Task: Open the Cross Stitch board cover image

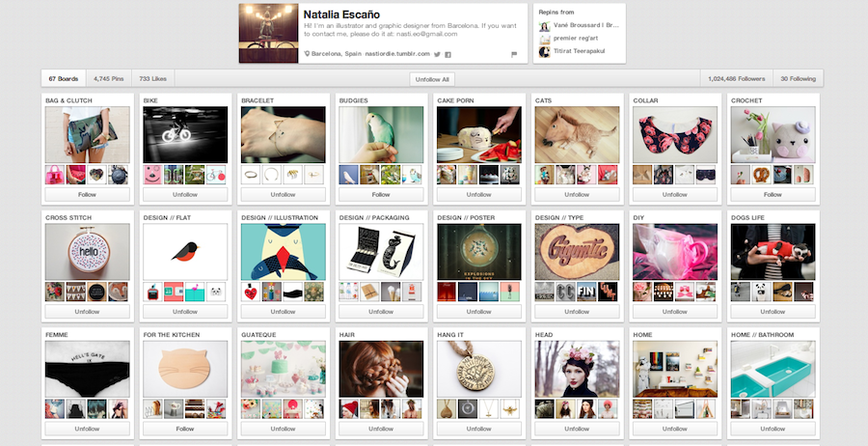Action: tap(87, 251)
